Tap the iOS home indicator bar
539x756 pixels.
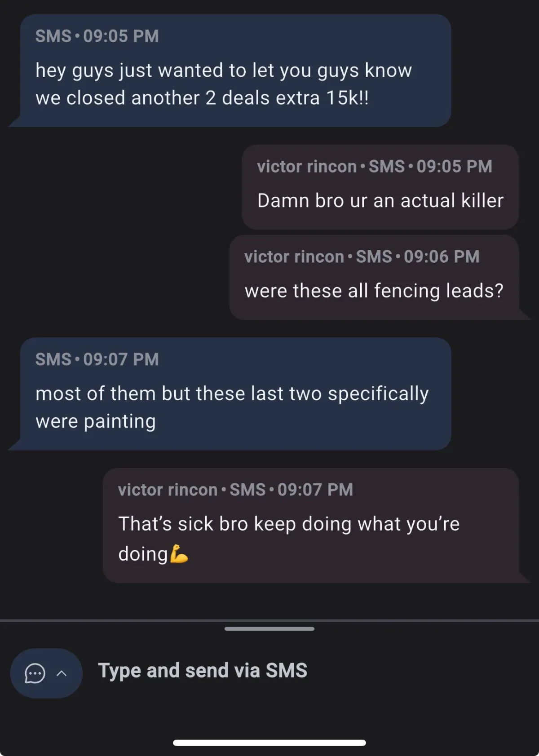pos(269,743)
